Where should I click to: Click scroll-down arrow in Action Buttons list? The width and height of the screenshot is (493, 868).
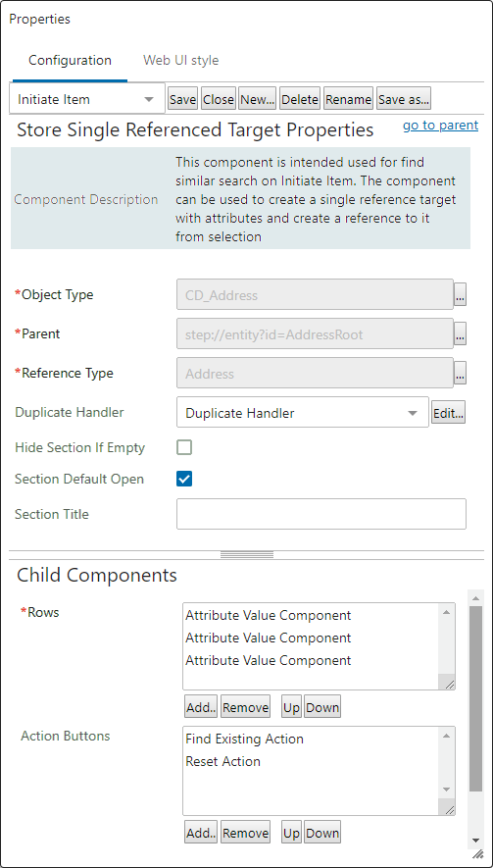[447, 790]
